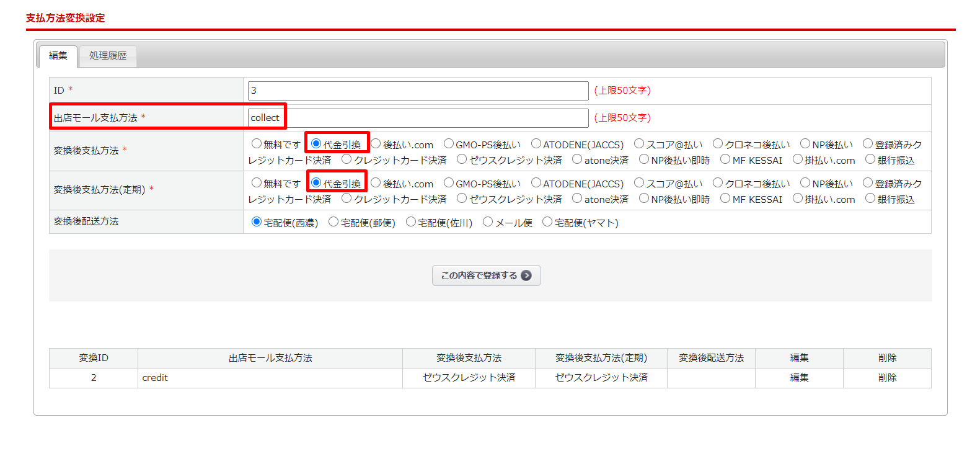Click the 出店モール支払方法 field containing collect
This screenshot has height=456, width=980.
click(x=418, y=118)
